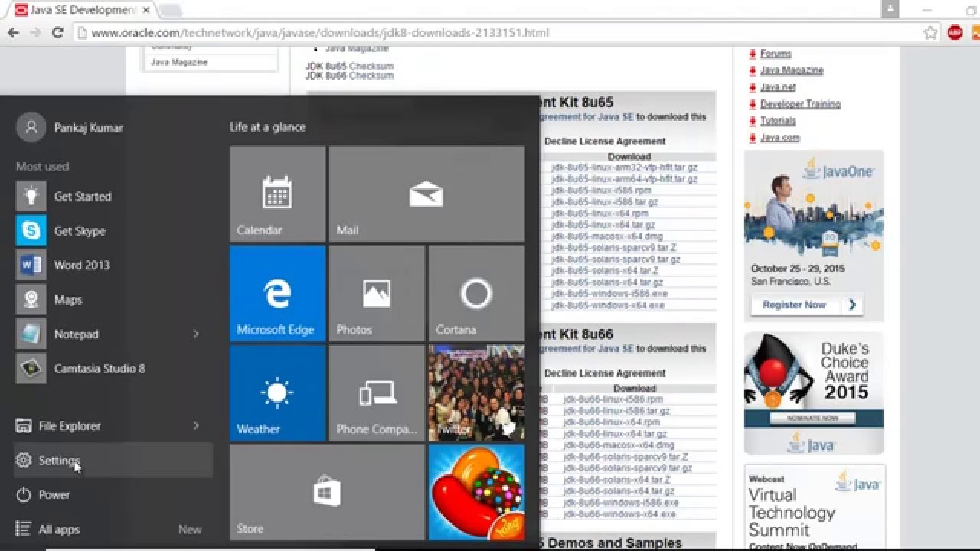This screenshot has width=980, height=551.
Task: Open the Store tile
Action: [x=327, y=492]
